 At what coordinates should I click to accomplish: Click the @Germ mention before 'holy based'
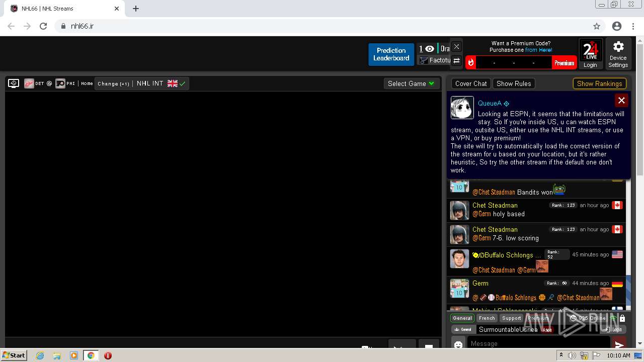(481, 214)
